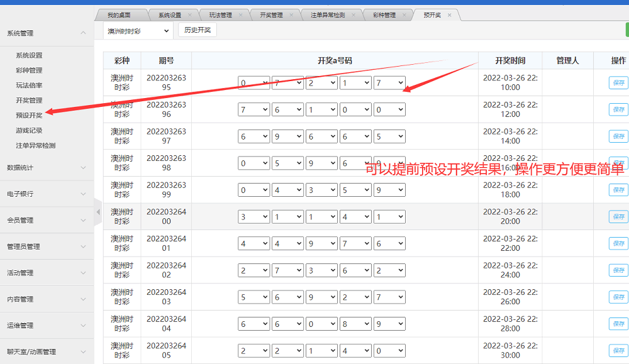Save the row for period 20220326401

(x=618, y=243)
